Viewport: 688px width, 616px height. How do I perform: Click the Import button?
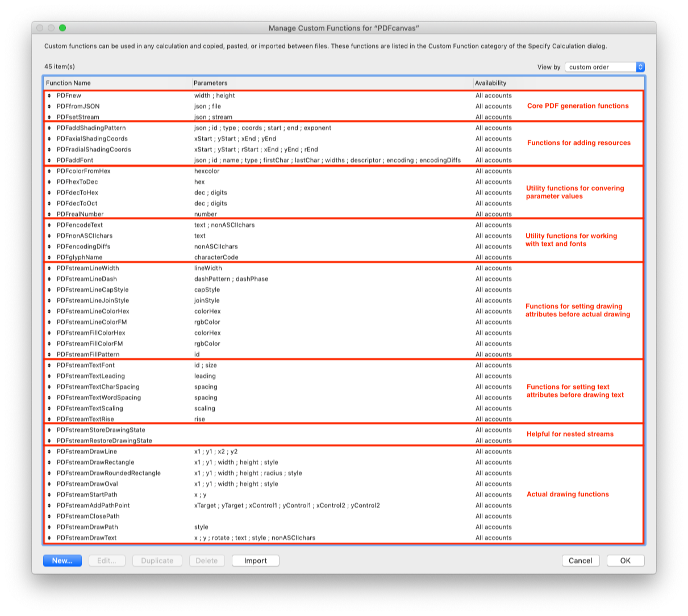[256, 560]
